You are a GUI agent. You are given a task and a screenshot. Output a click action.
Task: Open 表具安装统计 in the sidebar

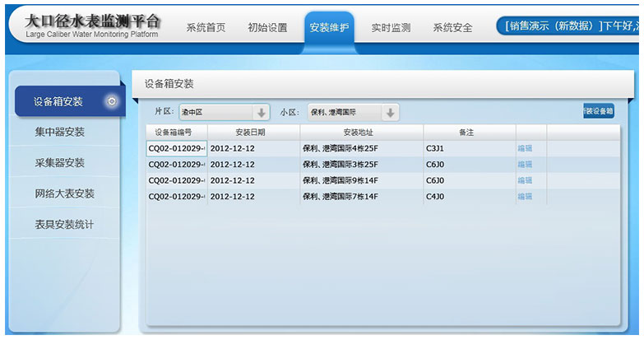click(x=64, y=225)
